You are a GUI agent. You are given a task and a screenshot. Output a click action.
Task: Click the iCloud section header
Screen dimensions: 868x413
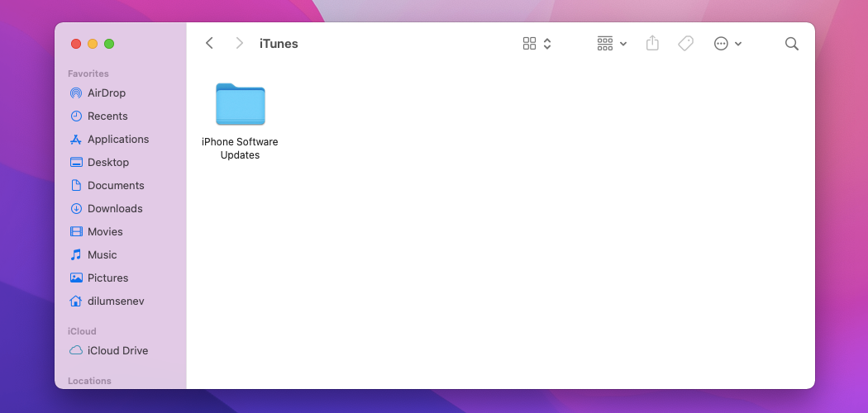[x=82, y=331]
